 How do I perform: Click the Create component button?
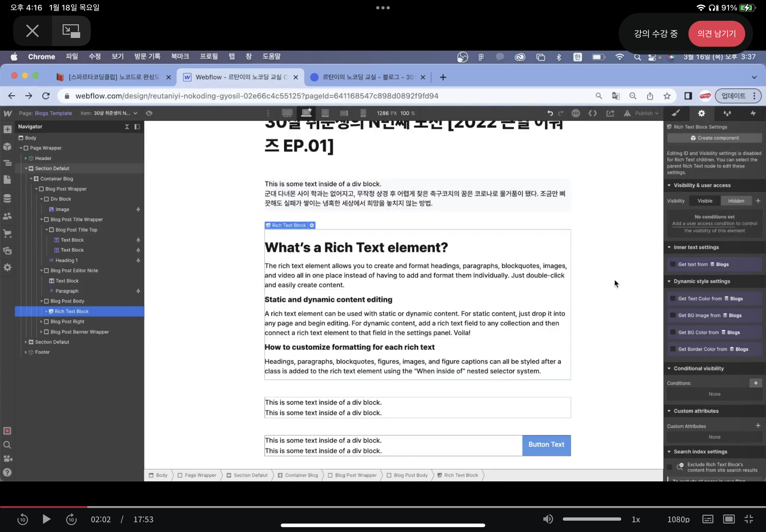714,138
